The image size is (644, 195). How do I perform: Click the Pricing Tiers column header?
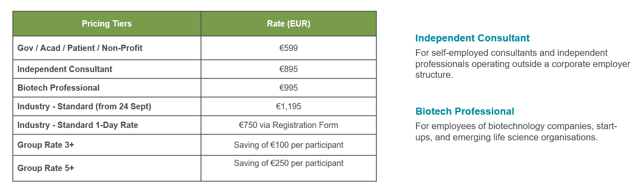[x=107, y=24]
